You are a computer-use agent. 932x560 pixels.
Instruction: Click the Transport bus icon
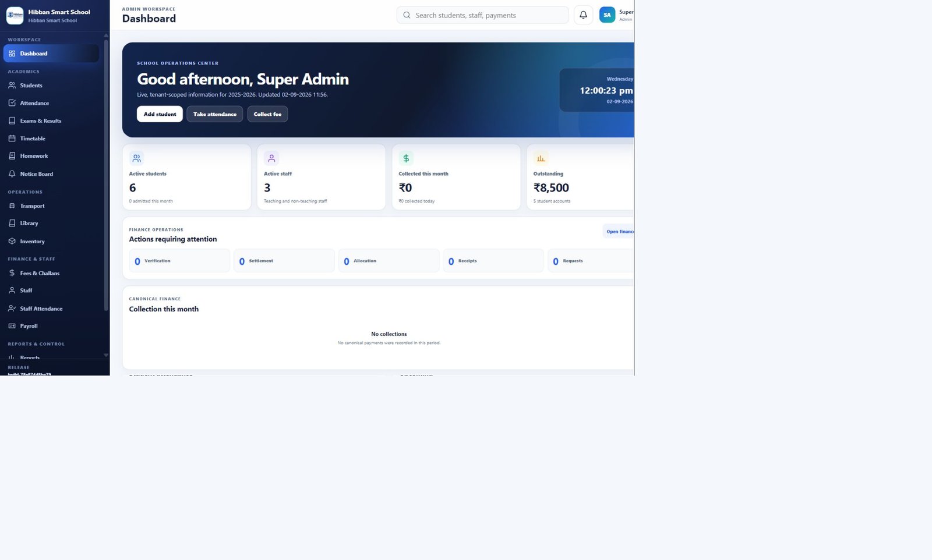(x=12, y=206)
